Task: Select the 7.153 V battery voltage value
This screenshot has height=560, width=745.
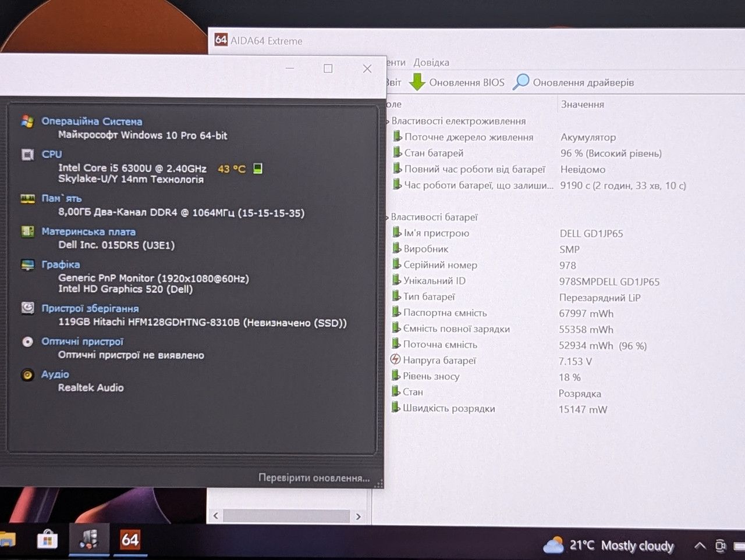Action: (x=575, y=361)
